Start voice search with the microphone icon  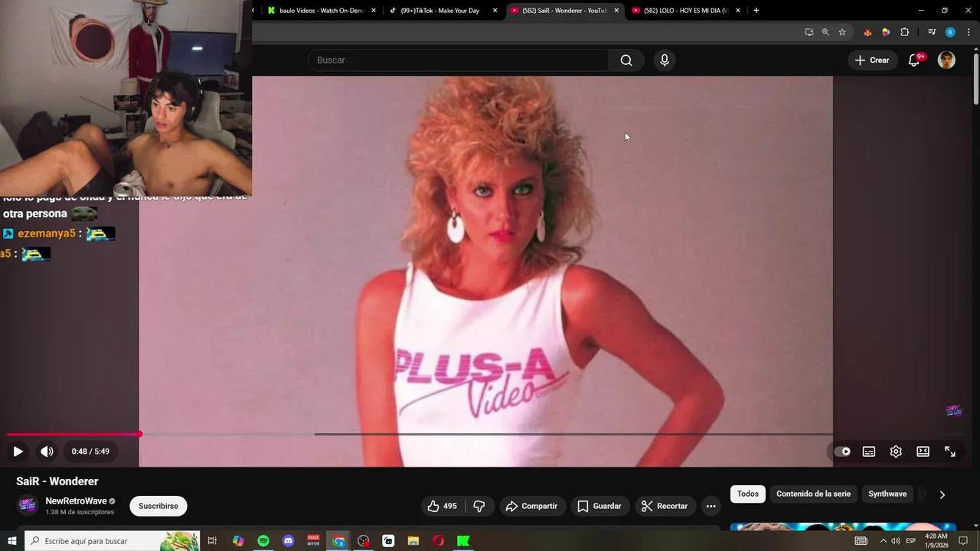(665, 60)
